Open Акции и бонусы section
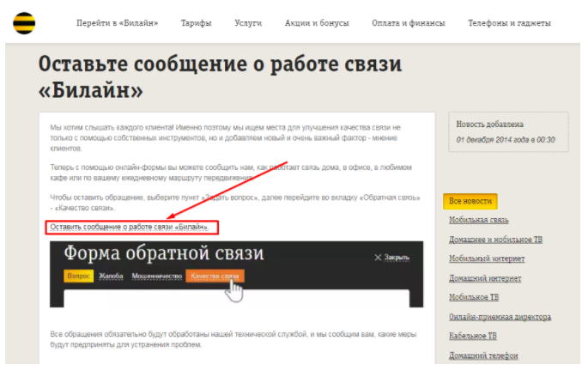Screen dimensions: 588x371 click(x=317, y=23)
